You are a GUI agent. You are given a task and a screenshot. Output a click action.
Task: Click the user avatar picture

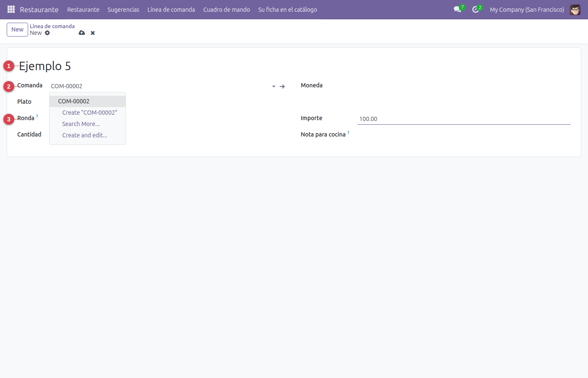575,9
